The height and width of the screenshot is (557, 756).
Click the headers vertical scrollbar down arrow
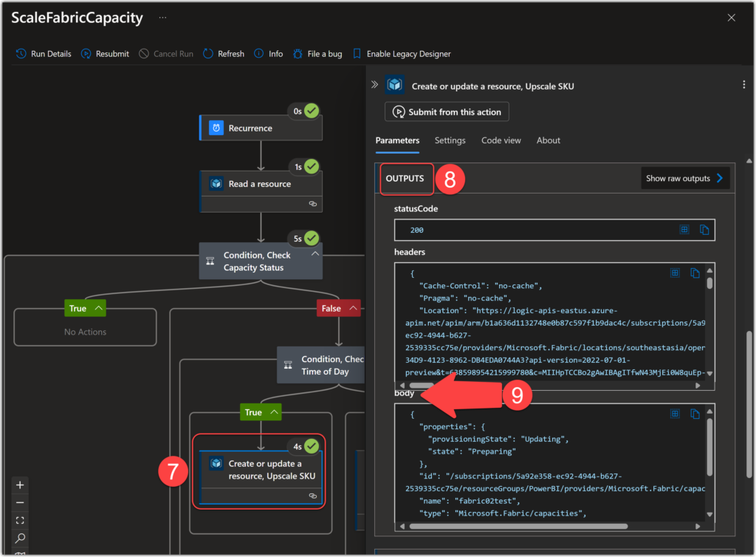[x=709, y=374]
